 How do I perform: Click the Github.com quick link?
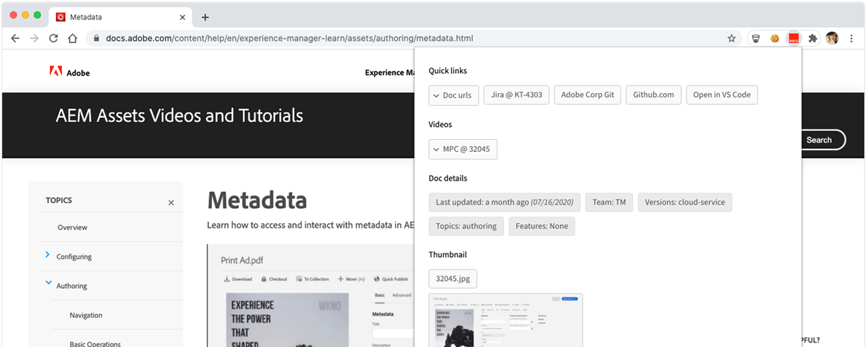[653, 95]
